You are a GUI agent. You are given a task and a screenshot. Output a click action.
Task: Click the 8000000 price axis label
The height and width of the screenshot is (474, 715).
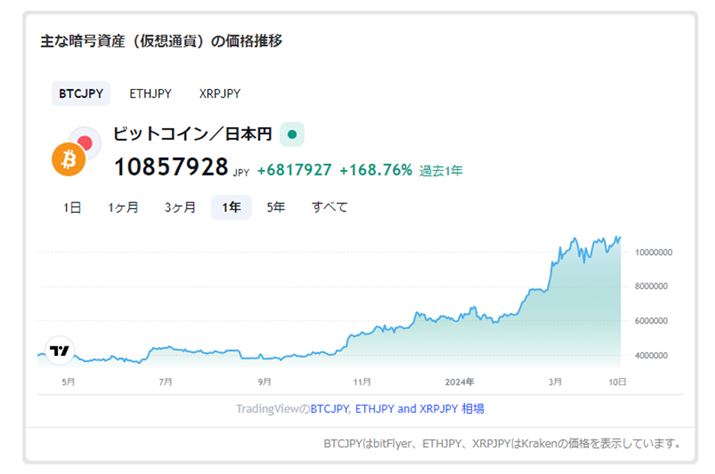[652, 287]
